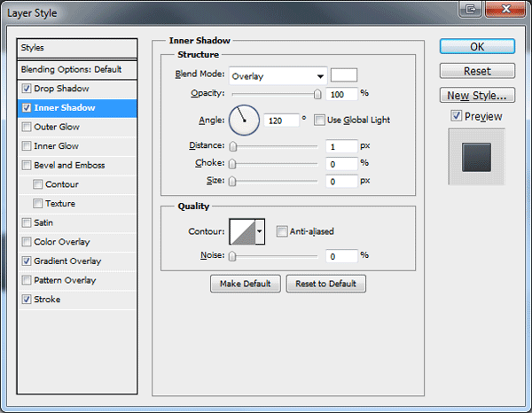Select the Outer Glow label
Image resolution: width=532 pixels, height=413 pixels.
pos(57,127)
